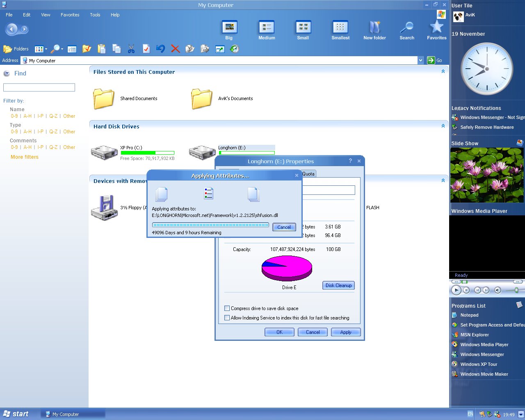Click Apply in Longhorn Properties dialog
This screenshot has height=420, width=525.
pyautogui.click(x=346, y=332)
